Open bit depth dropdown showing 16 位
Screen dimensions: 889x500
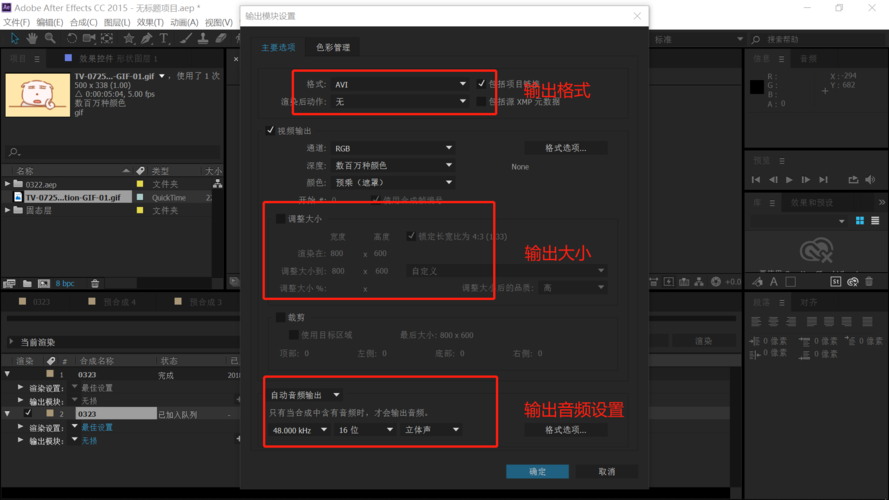[366, 430]
